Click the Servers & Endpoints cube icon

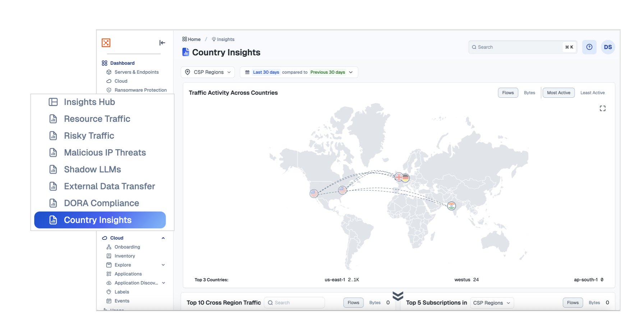click(109, 72)
